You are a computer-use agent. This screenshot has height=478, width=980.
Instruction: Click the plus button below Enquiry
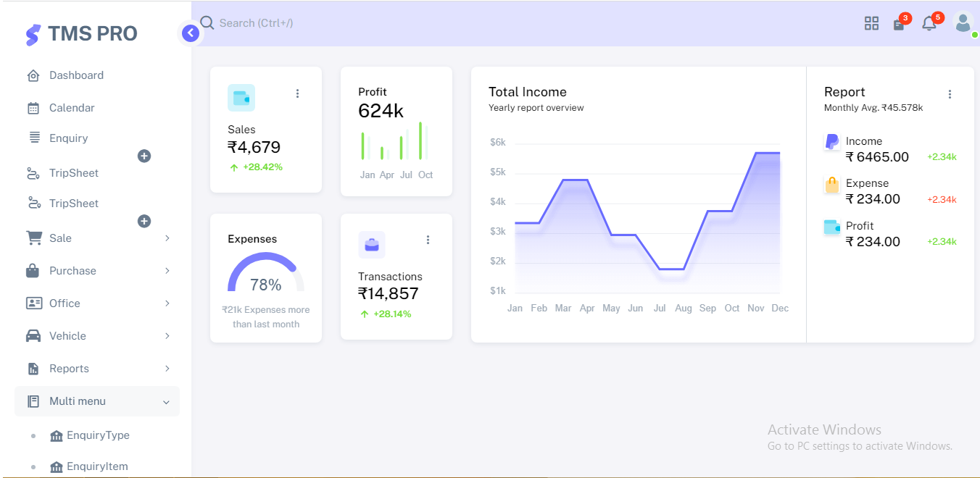(144, 156)
